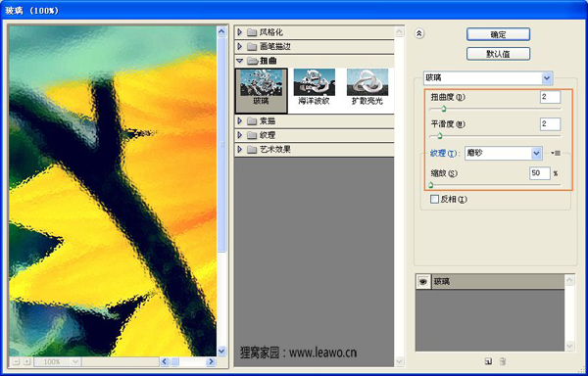
Task: Expand the 纹理 filter folder
Action: click(x=240, y=135)
